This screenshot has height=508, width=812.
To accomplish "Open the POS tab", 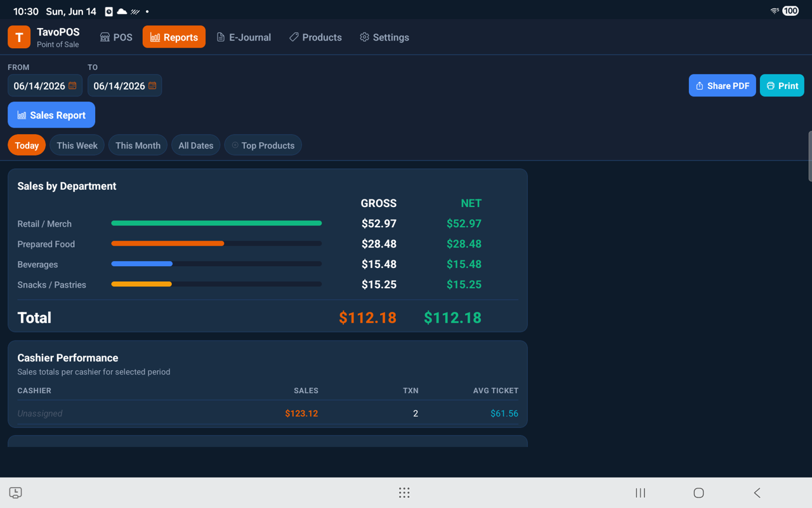I will pyautogui.click(x=116, y=37).
